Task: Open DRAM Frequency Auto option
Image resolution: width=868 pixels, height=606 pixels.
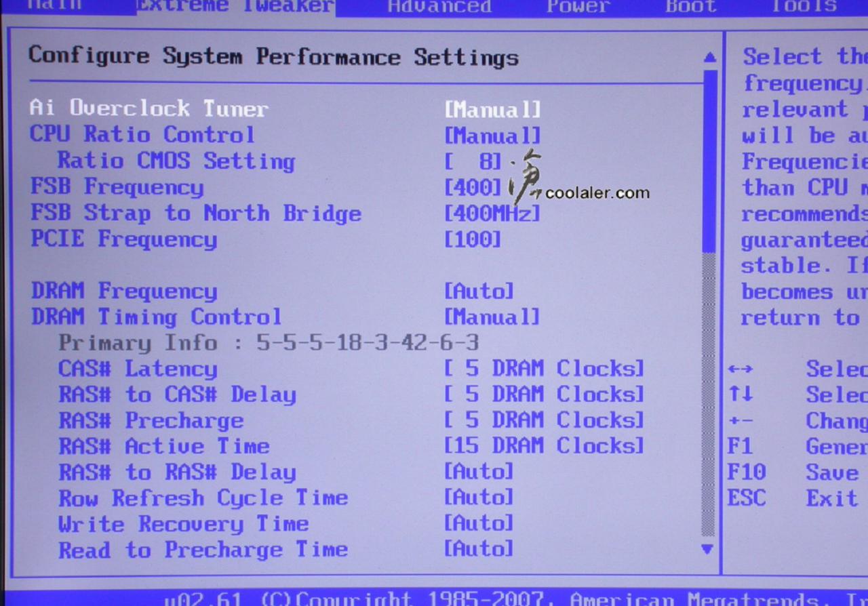Action: (479, 291)
